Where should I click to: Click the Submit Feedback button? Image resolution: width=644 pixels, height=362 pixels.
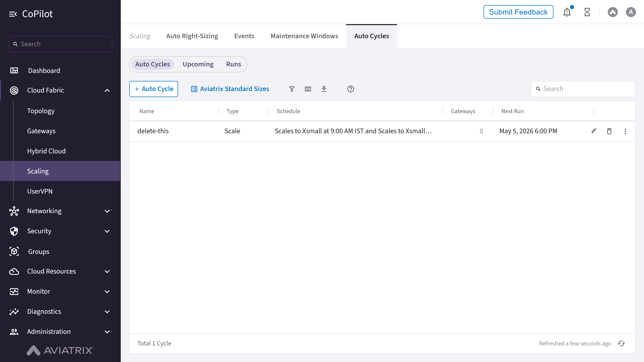(518, 12)
